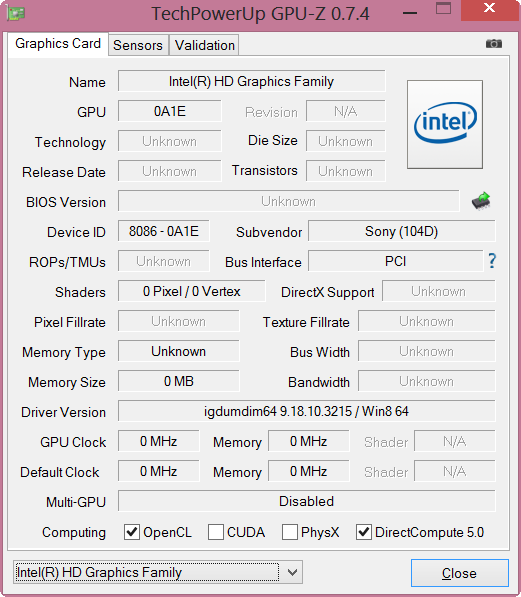Viewport: 521px width, 597px height.
Task: Switch to the Sensors tab
Action: click(x=138, y=45)
